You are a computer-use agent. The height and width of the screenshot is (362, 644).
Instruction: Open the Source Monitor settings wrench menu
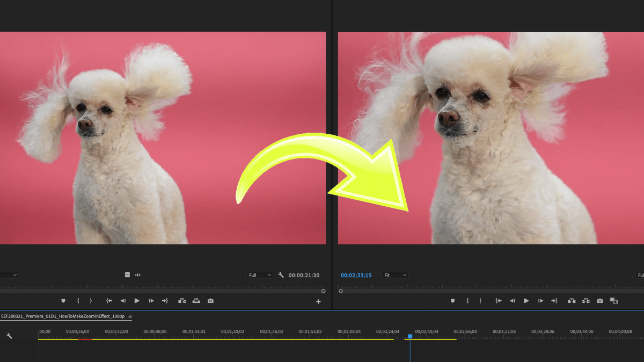(x=281, y=275)
